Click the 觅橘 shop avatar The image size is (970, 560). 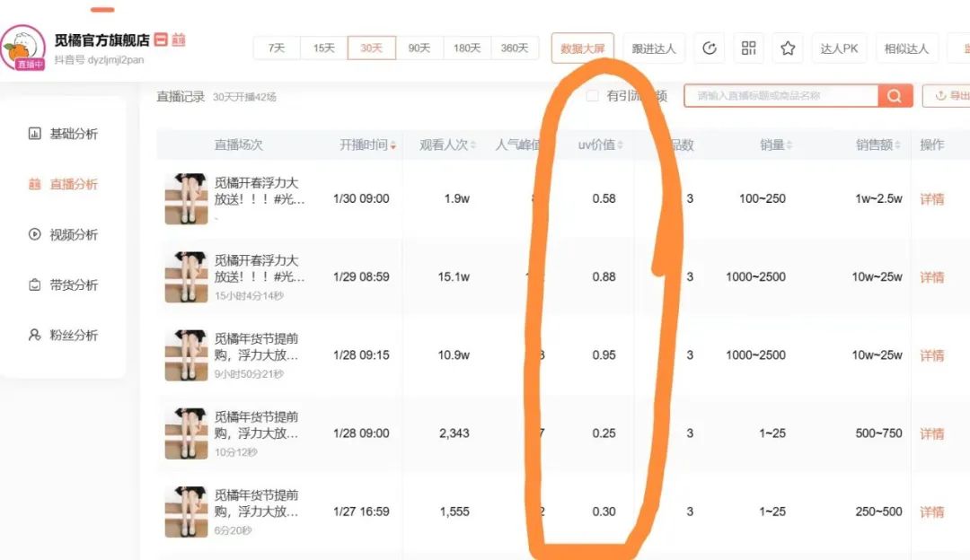pyautogui.click(x=22, y=47)
